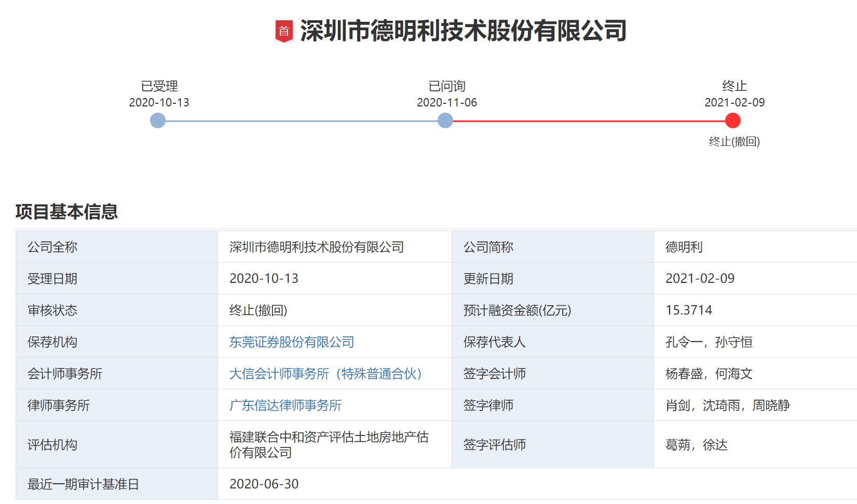Click the 肖剑，沈琦雨，周晓静 value cell
Viewport: 857px width, 504px height.
tap(755, 405)
